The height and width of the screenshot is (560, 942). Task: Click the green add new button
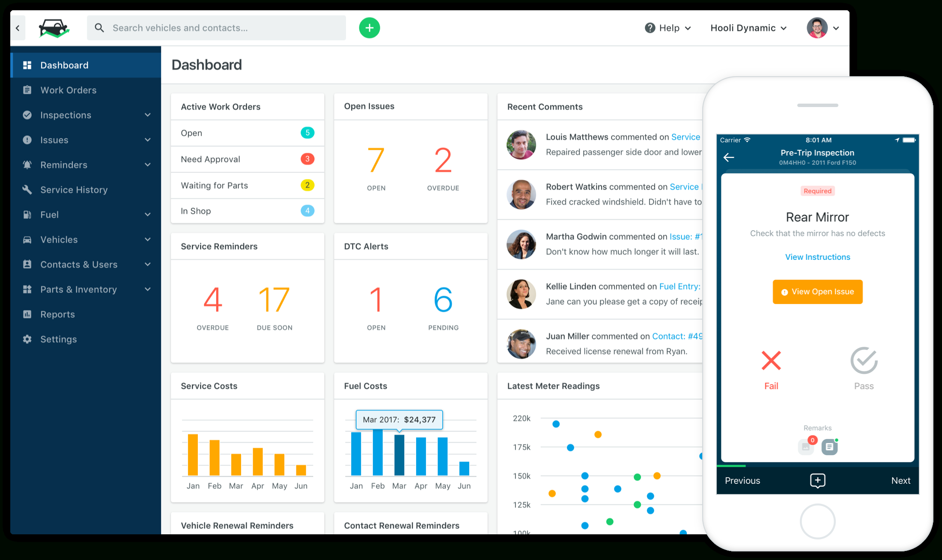point(370,27)
